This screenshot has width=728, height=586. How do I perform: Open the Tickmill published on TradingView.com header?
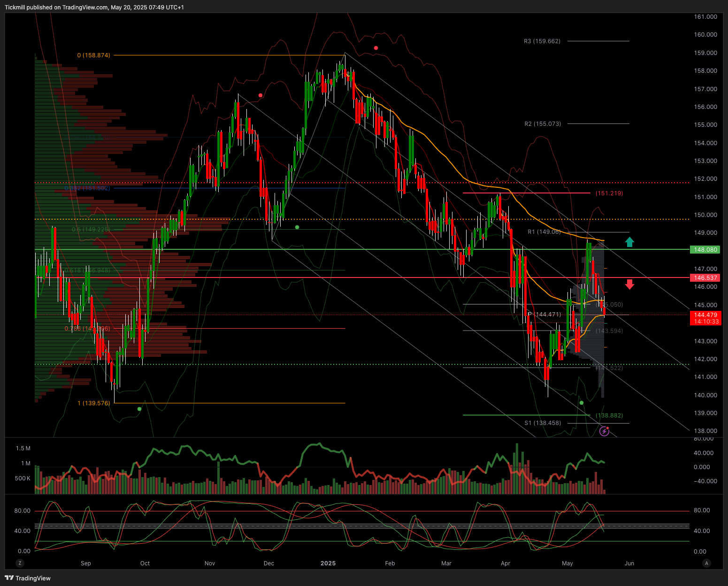tap(94, 8)
